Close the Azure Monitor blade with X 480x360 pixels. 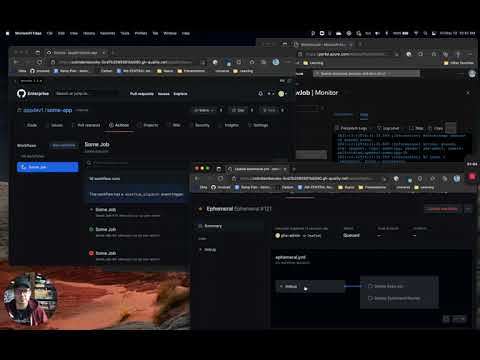468,93
